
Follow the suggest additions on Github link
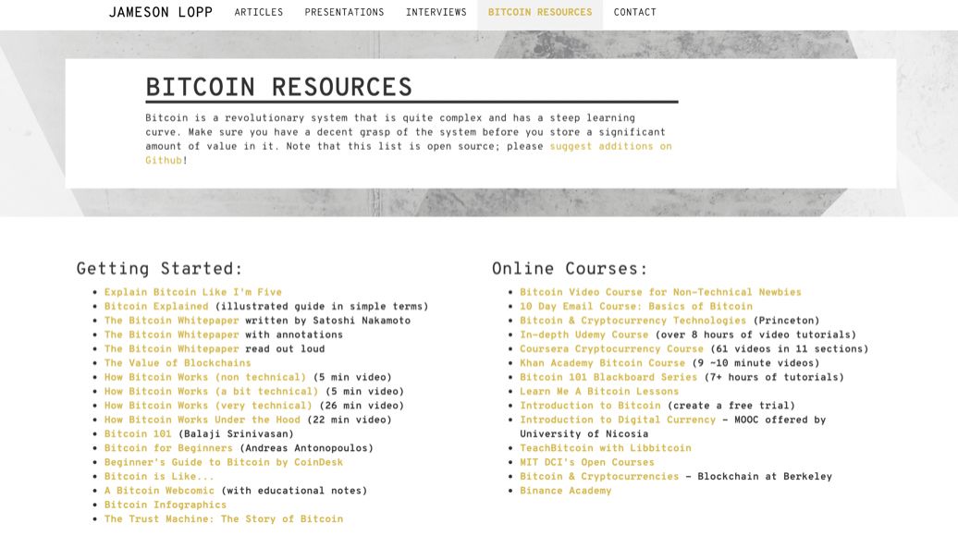pos(610,146)
